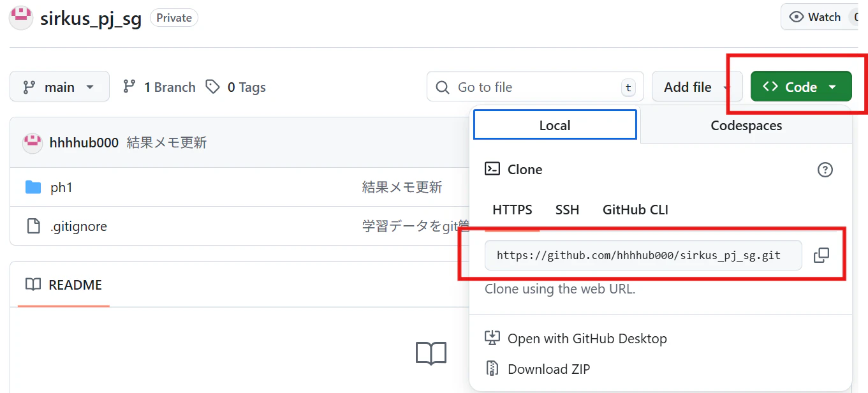Click the HTTPS clone URL text field
Viewport: 868px width, 393px height.
click(643, 255)
